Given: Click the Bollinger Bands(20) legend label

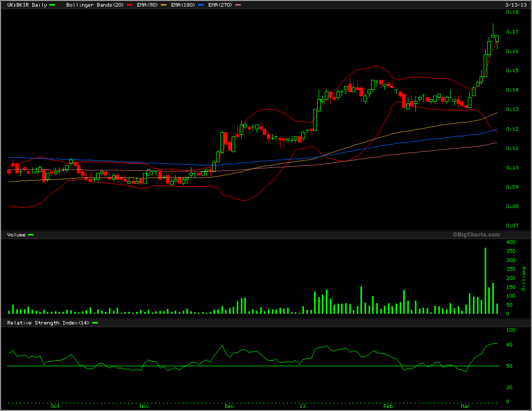Looking at the screenshot, I should click(95, 5).
